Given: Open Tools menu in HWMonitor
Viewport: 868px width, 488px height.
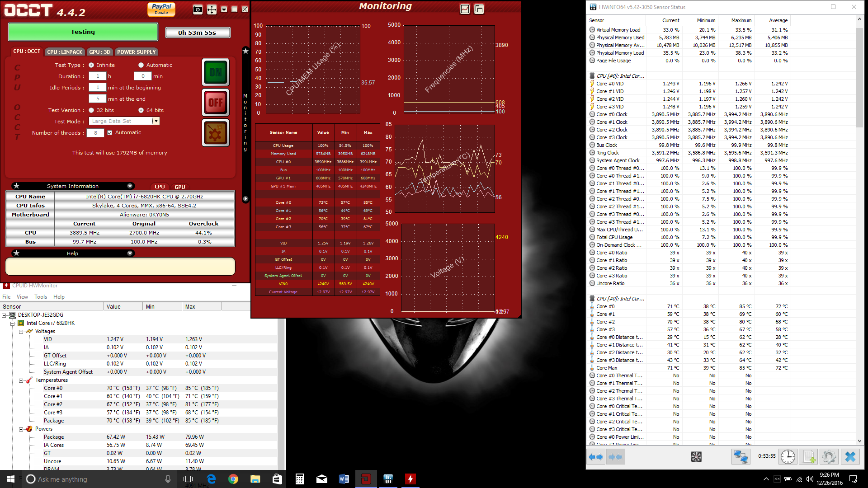Looking at the screenshot, I should 41,297.
